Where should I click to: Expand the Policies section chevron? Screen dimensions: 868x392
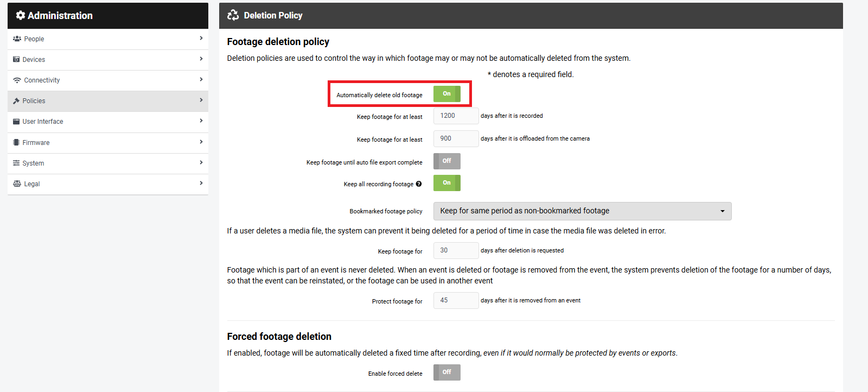pos(201,100)
